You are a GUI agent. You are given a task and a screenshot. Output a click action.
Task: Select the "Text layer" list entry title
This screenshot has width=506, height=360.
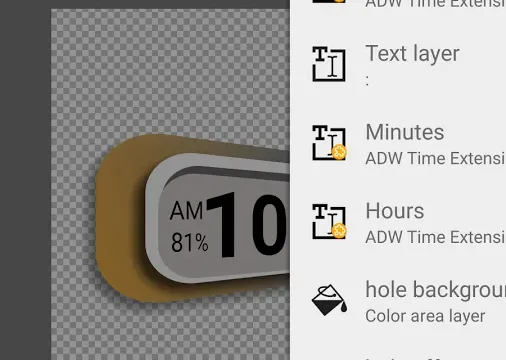[412, 54]
